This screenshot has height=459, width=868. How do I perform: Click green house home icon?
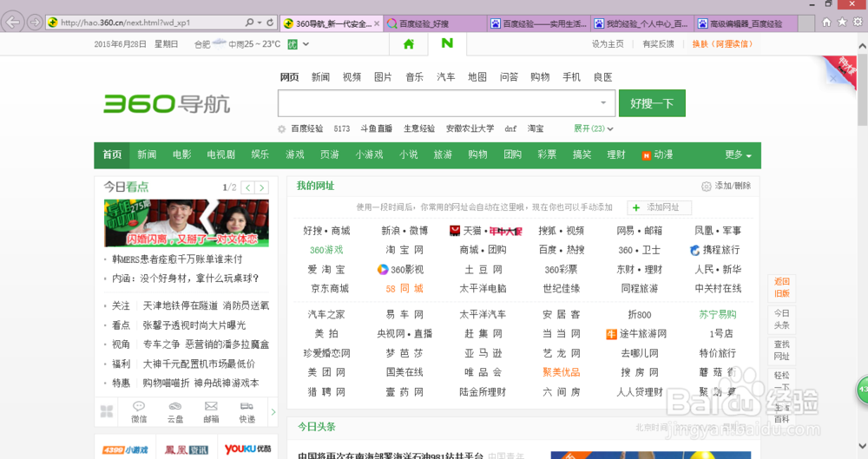(409, 44)
